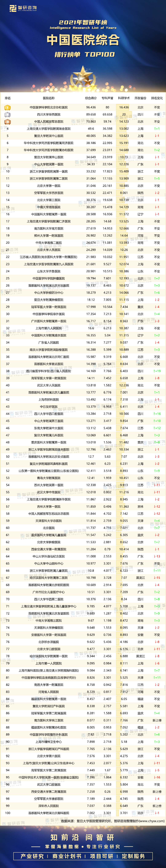This screenshot has height=868, width=166.
Task: Click overall score 89.658
Action: (91, 115)
